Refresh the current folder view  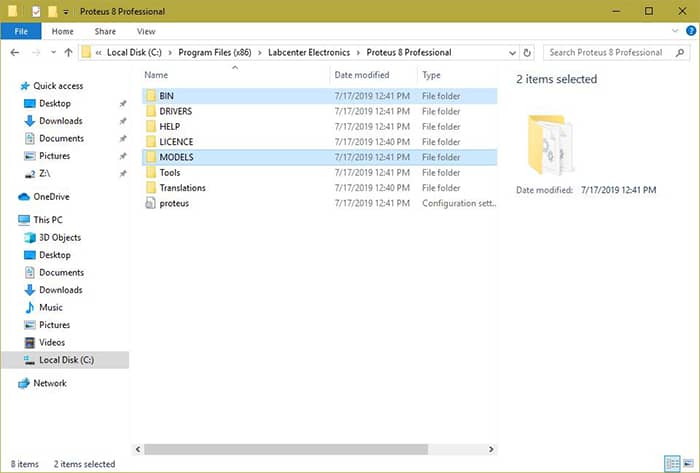(x=527, y=53)
